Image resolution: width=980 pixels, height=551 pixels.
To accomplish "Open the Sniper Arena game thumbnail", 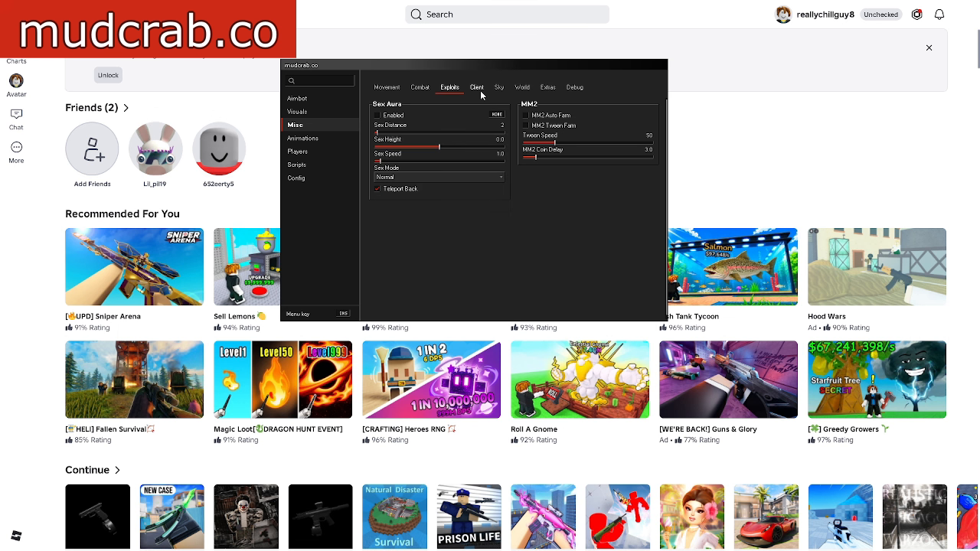I will (135, 266).
